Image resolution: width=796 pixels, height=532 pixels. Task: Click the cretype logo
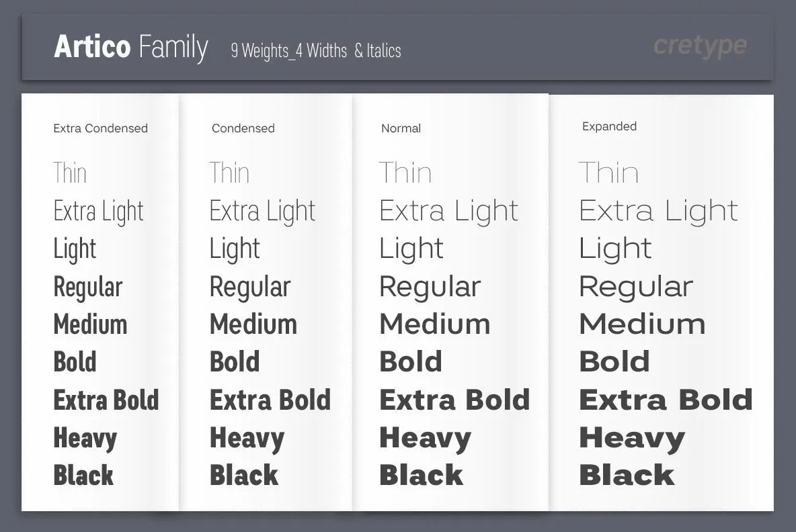(x=700, y=46)
